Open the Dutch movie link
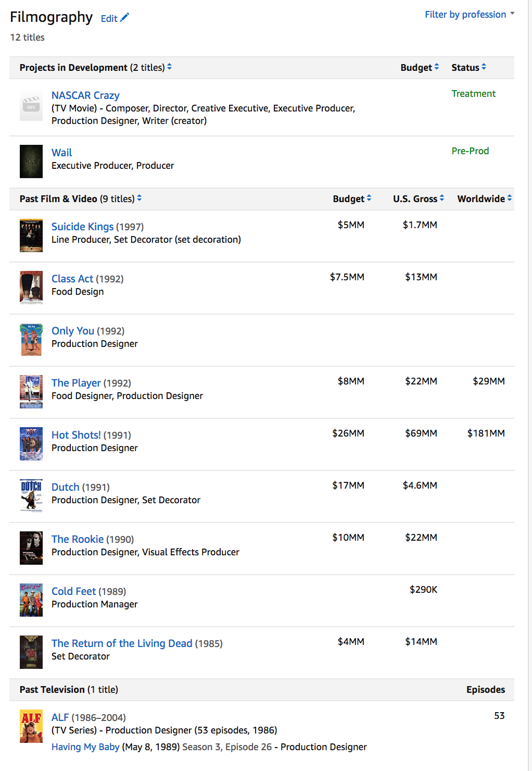Viewport: 532px width, 771px height. tap(66, 487)
